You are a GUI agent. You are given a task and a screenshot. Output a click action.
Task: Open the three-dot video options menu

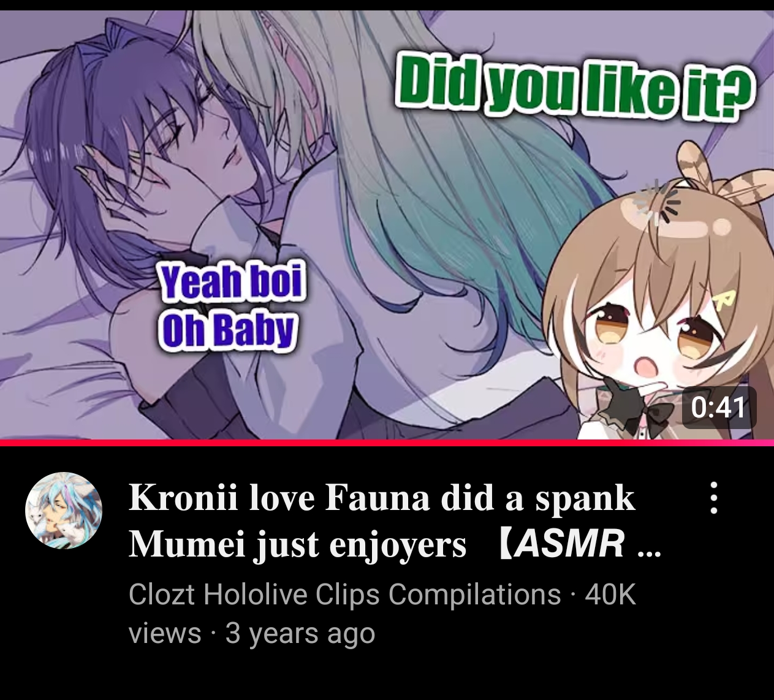713,498
